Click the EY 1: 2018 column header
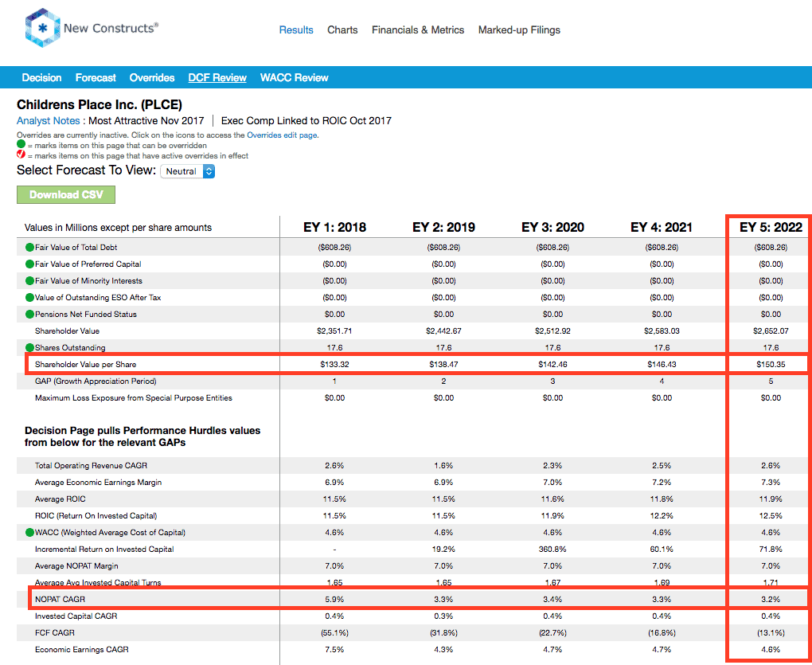The width and height of the screenshot is (812, 665). (334, 227)
